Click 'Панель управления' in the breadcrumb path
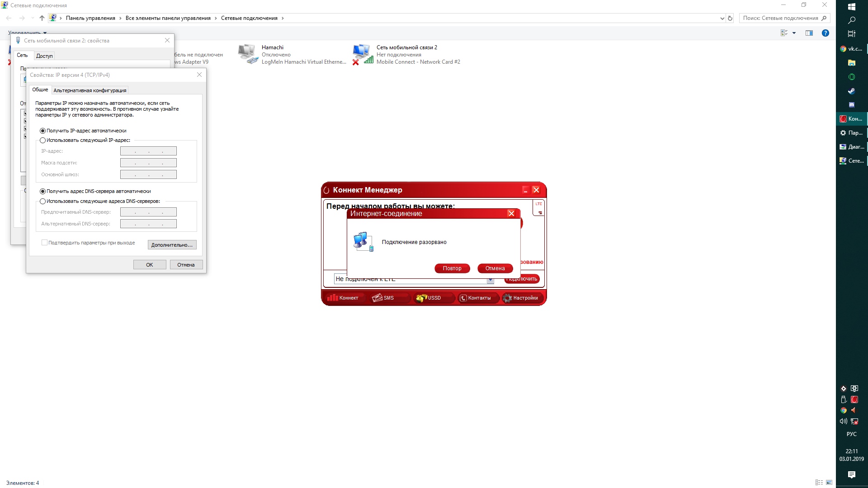The image size is (868, 488). 90,18
